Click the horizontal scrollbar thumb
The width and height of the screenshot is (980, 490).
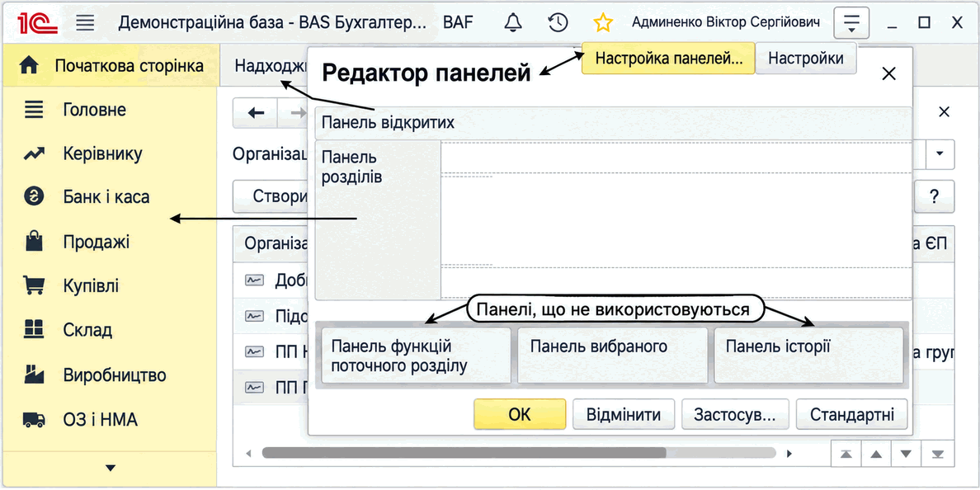pos(464,453)
